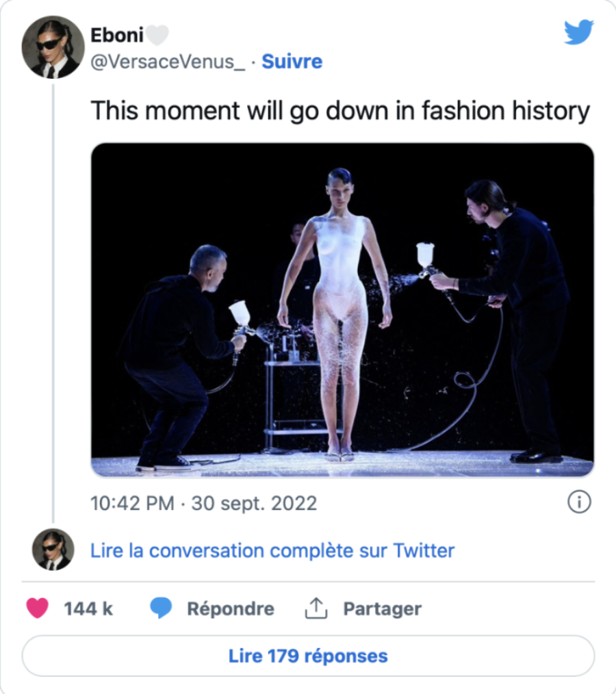The width and height of the screenshot is (616, 694).
Task: Click the tweet text about fashion history
Action: click(x=340, y=111)
